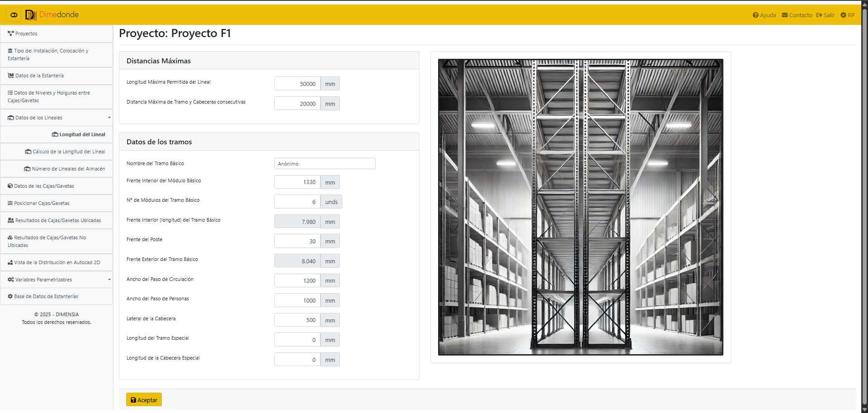Go to Número de Lineales del Almacén
The width and height of the screenshot is (868, 413).
(57, 169)
